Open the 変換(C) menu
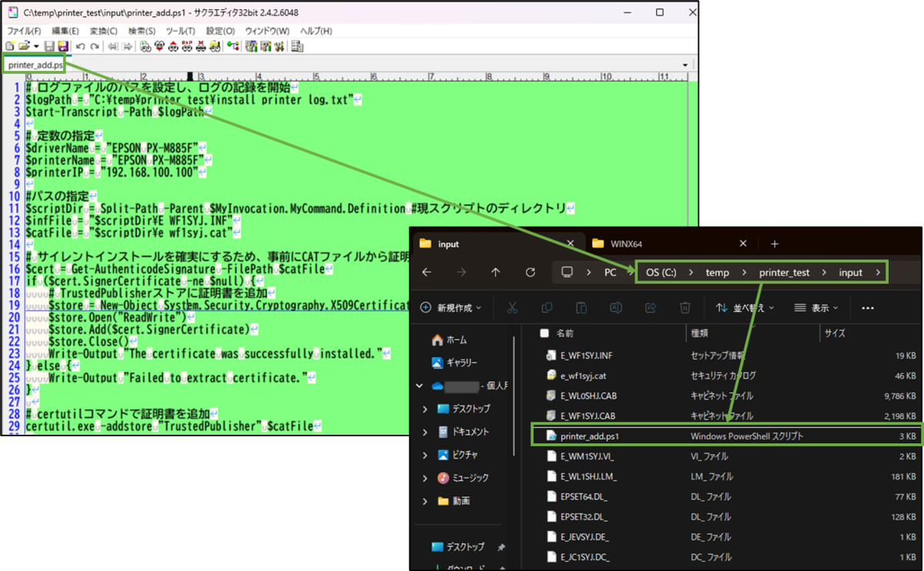Image resolution: width=924 pixels, height=571 pixels. [x=103, y=31]
